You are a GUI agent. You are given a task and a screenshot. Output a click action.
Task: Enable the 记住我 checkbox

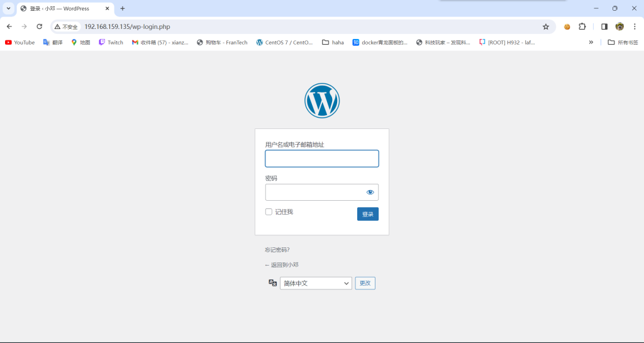coord(269,212)
